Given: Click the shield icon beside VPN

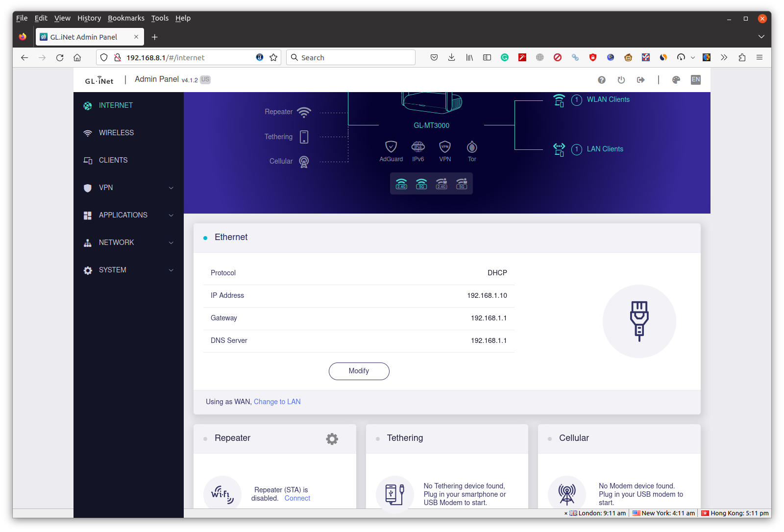Looking at the screenshot, I should pyautogui.click(x=88, y=188).
